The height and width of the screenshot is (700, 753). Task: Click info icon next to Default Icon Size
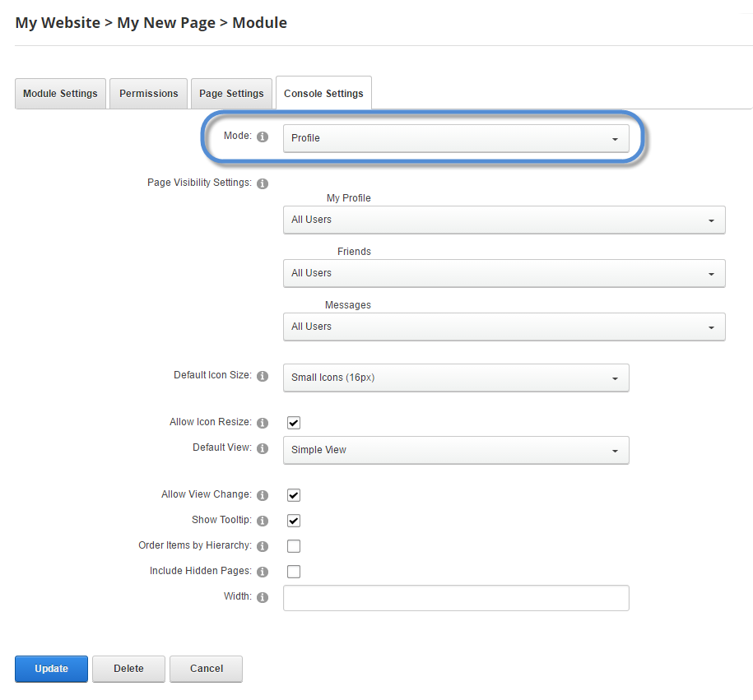pos(263,377)
